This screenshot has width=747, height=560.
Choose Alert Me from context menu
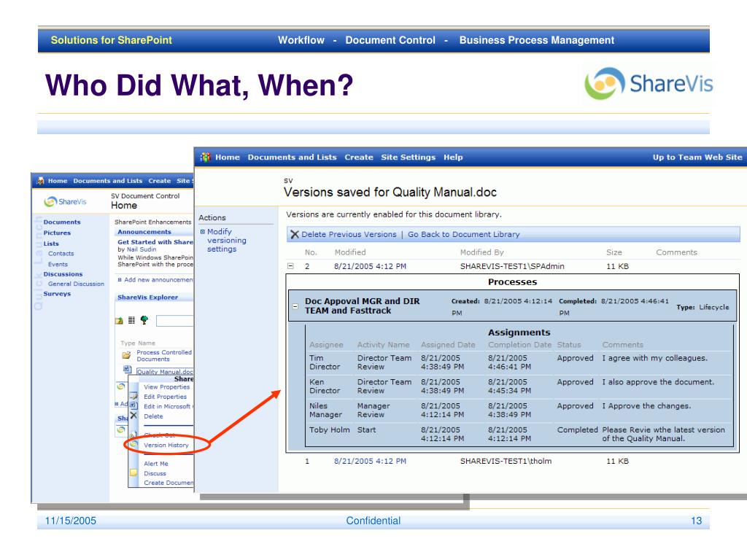[156, 463]
